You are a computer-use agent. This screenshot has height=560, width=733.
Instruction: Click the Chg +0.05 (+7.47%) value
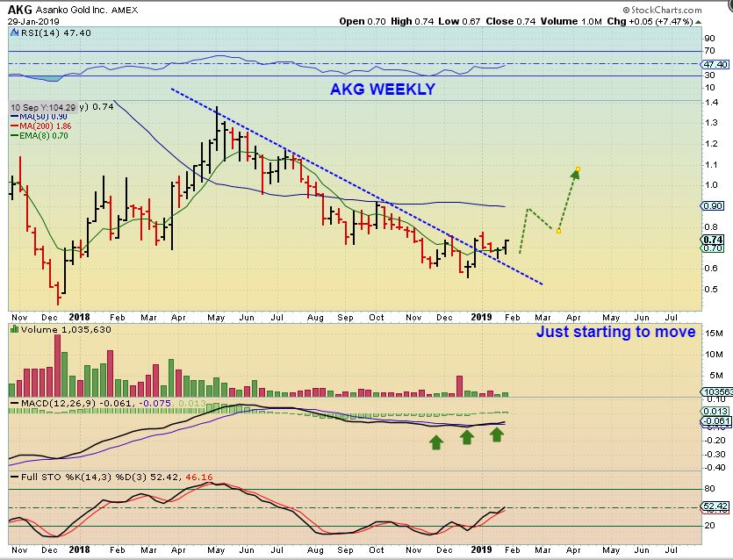(x=650, y=21)
